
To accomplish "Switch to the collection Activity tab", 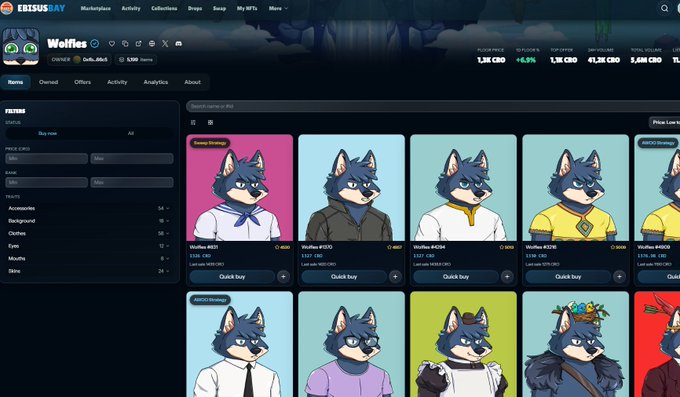I will (x=117, y=82).
